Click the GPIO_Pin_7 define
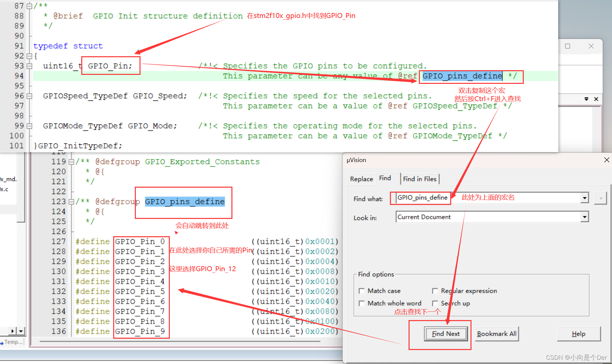 [140, 311]
